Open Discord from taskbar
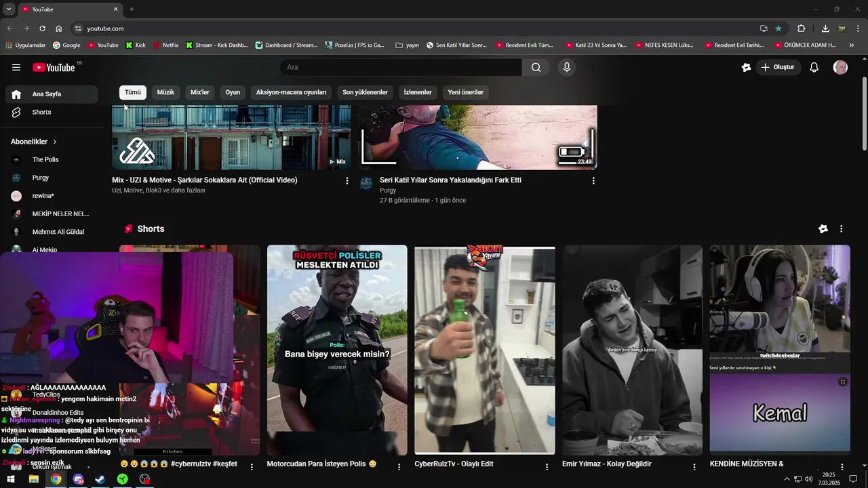868x488 pixels. pos(78,479)
